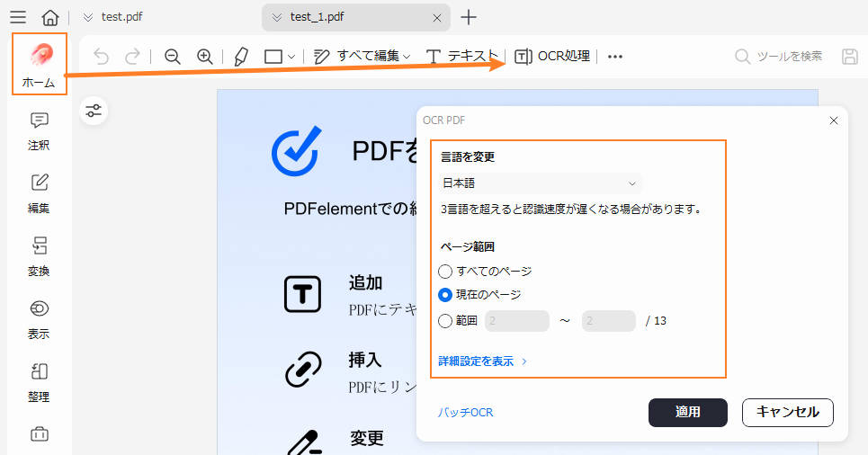Click the 追加 text box icon in document
The image size is (868, 455).
click(x=302, y=294)
